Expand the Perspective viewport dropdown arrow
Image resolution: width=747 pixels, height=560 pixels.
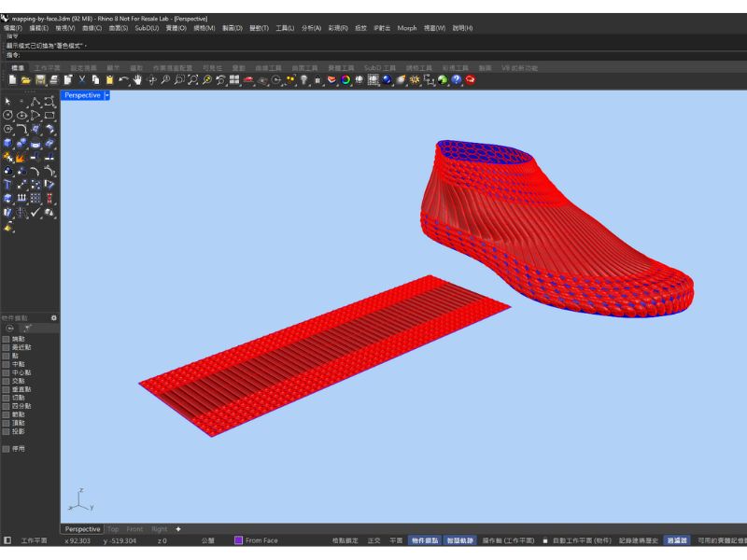pos(107,95)
